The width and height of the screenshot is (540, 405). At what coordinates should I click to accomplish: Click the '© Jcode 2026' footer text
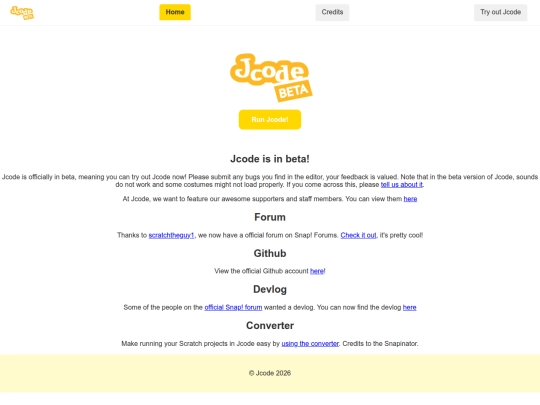270,373
